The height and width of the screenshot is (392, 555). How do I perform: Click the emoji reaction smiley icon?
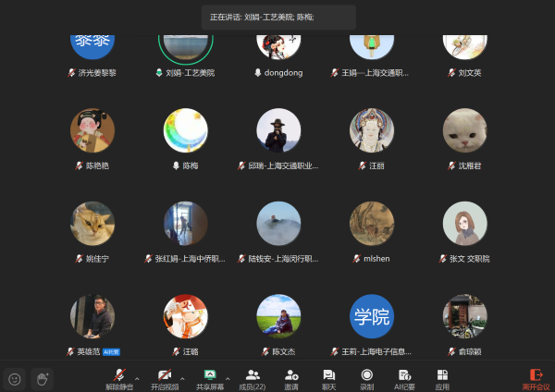[15, 378]
